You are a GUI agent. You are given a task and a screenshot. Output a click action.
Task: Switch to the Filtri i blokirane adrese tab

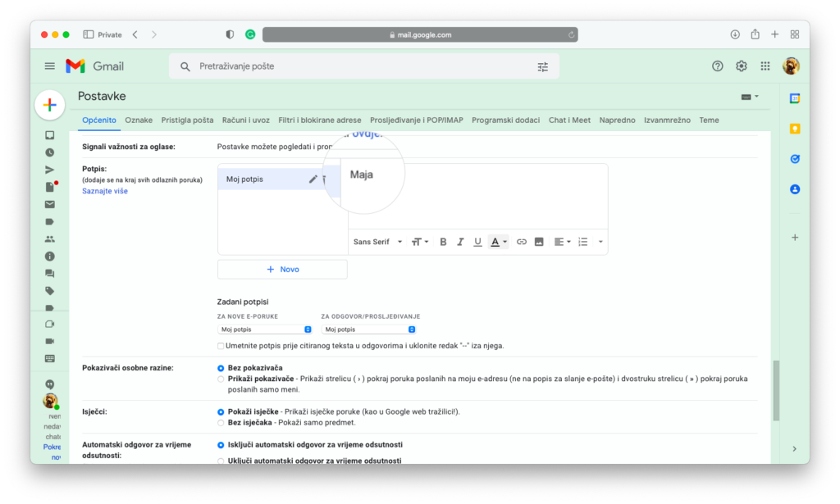(319, 120)
